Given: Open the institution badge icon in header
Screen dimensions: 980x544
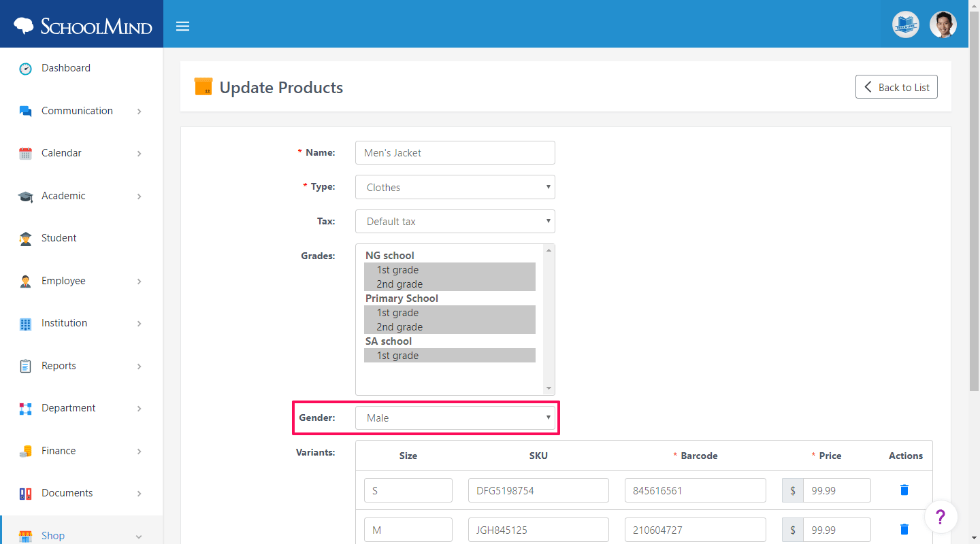Looking at the screenshot, I should point(906,24).
